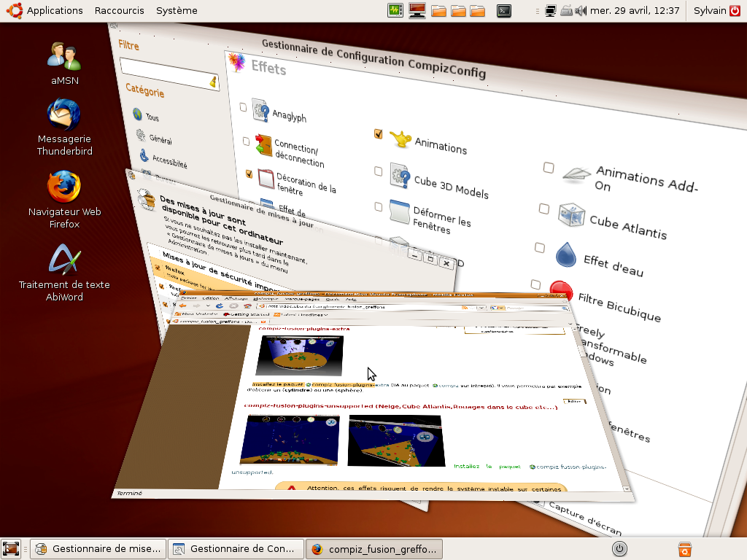Enable the Connection/déconnection checkbox
747x560 pixels.
246,141
